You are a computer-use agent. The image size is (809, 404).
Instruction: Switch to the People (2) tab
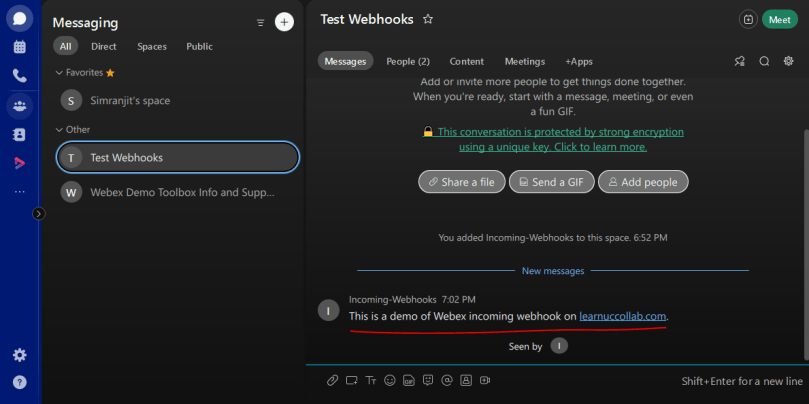(x=408, y=61)
